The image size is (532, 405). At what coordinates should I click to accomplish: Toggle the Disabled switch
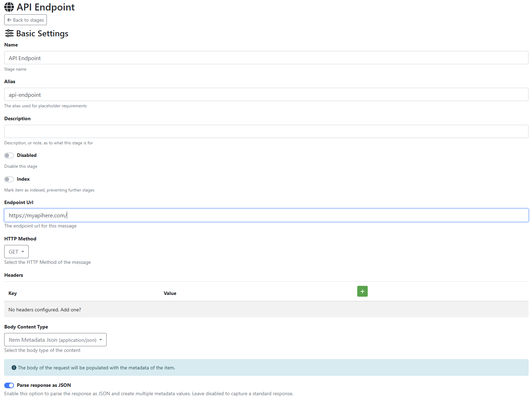pyautogui.click(x=9, y=156)
